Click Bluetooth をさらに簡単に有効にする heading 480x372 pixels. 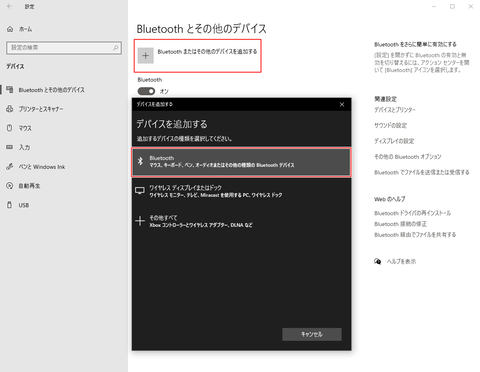(x=415, y=44)
